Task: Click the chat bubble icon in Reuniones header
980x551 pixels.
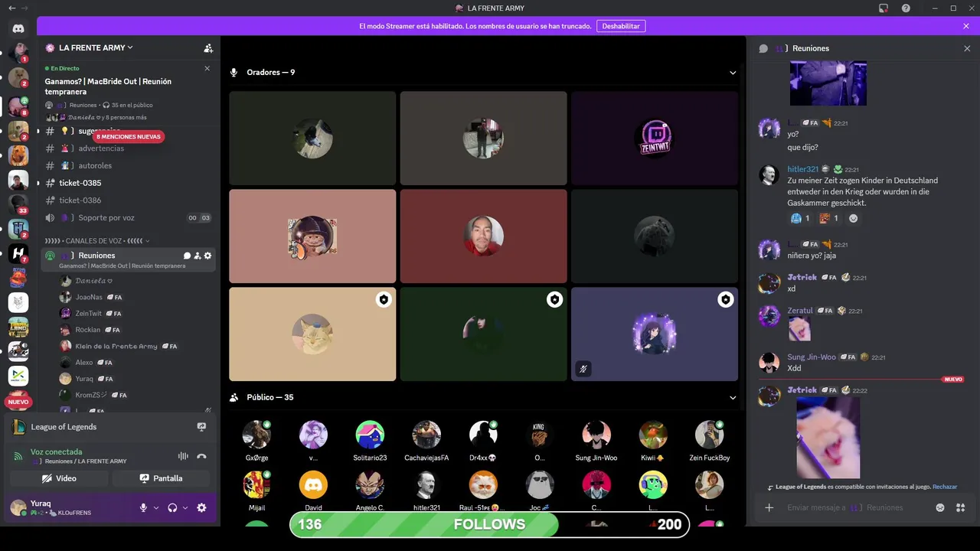Action: (x=763, y=48)
